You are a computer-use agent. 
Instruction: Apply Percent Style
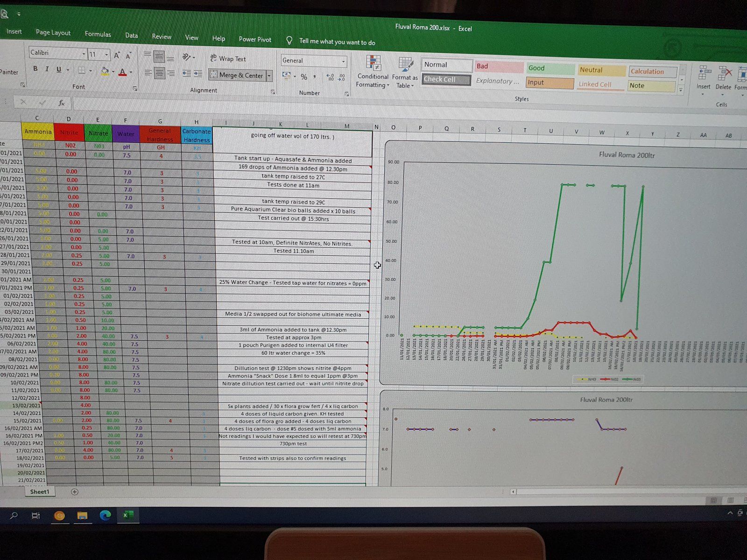(304, 77)
